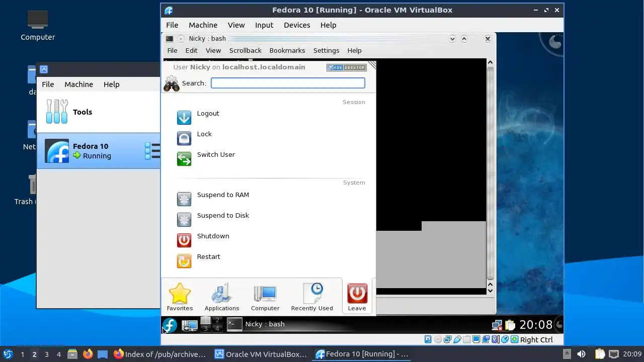
Task: Open the Input menu in VirtualBox
Action: tap(264, 25)
